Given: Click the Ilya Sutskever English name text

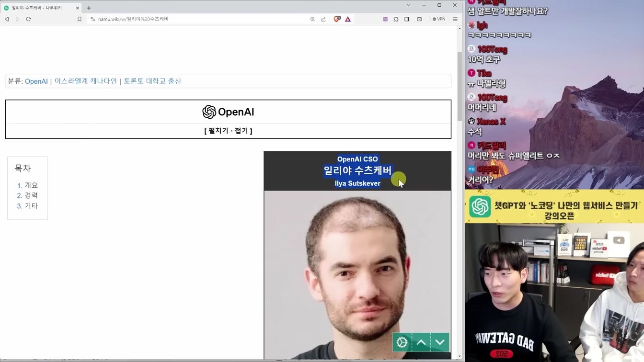Looking at the screenshot, I should (x=357, y=183).
